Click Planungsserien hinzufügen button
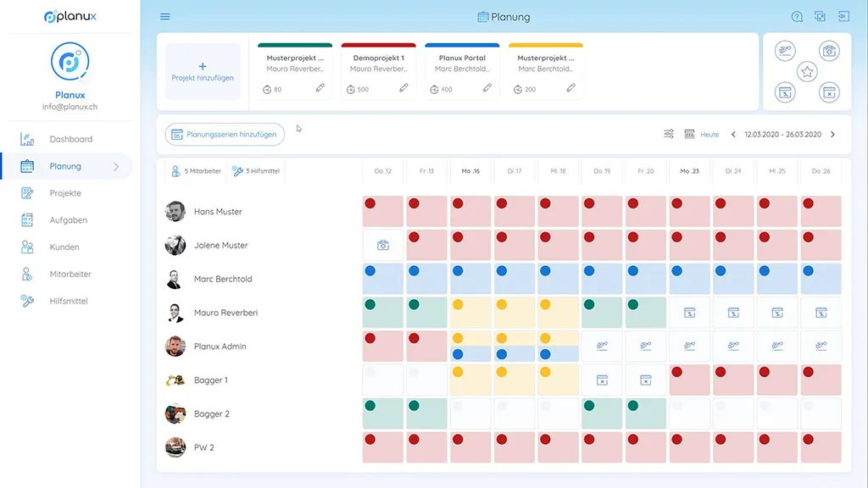 (225, 135)
